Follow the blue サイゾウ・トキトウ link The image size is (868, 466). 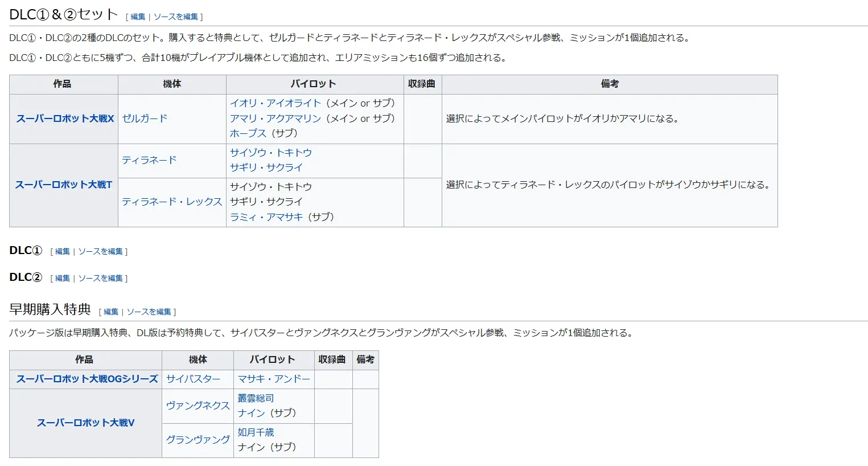pyautogui.click(x=271, y=153)
